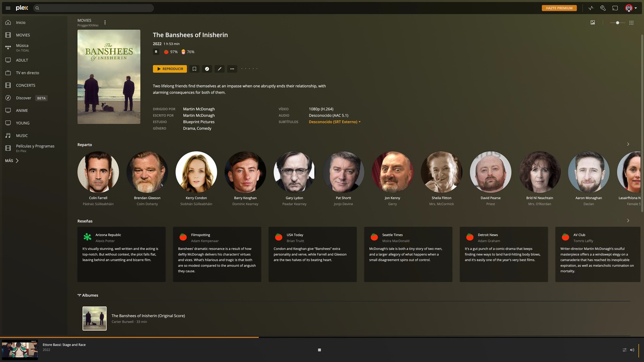Screen dimensions: 644x362
Task: Open the search magnifier in the top bar
Action: click(37, 8)
